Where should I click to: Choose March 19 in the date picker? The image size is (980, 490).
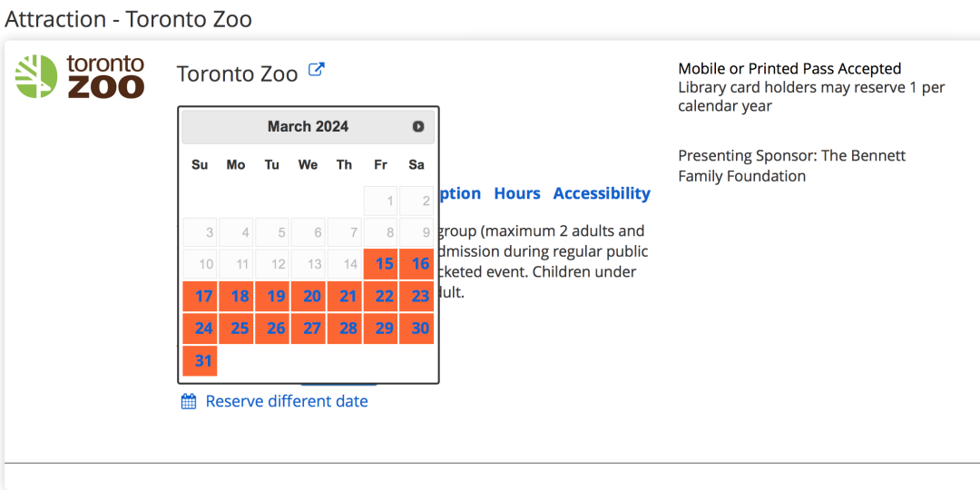point(273,297)
